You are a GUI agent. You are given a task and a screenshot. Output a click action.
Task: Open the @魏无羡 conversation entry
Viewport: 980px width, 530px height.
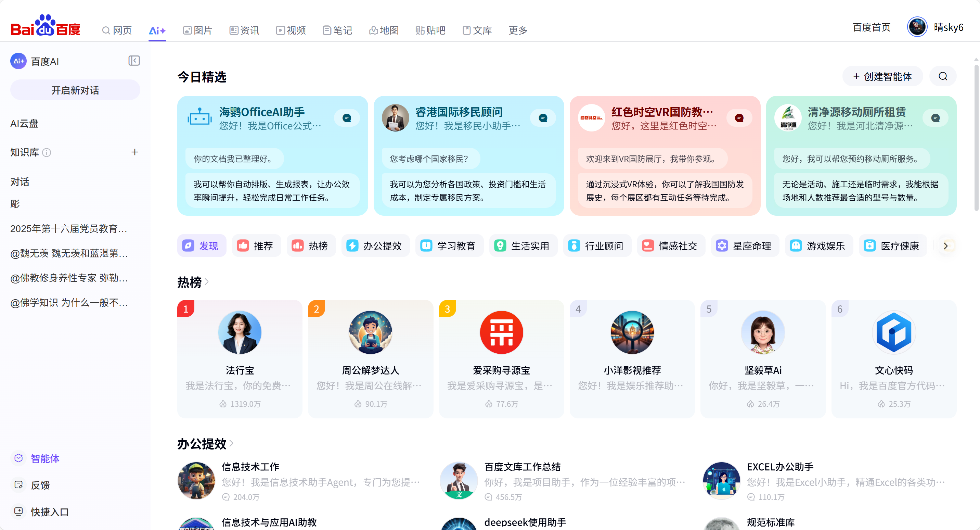coord(69,253)
